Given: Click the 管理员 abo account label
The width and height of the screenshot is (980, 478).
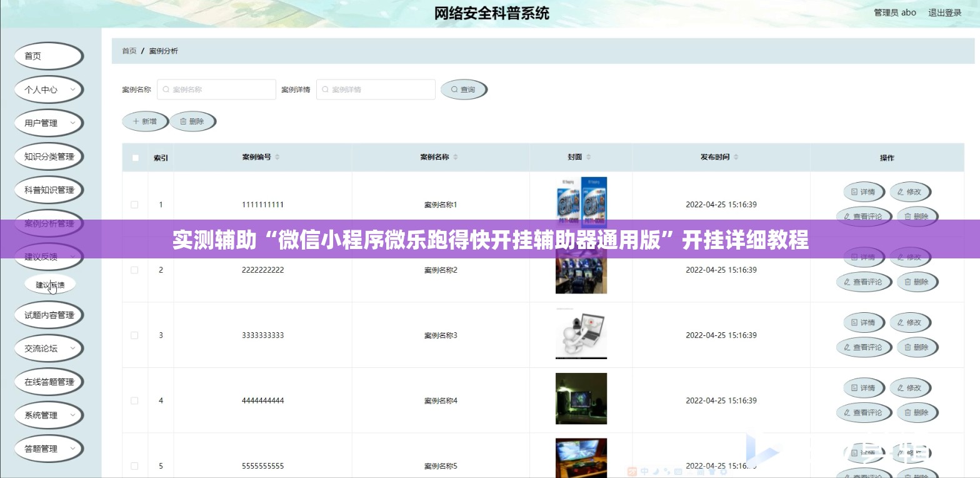Looking at the screenshot, I should click(x=894, y=13).
